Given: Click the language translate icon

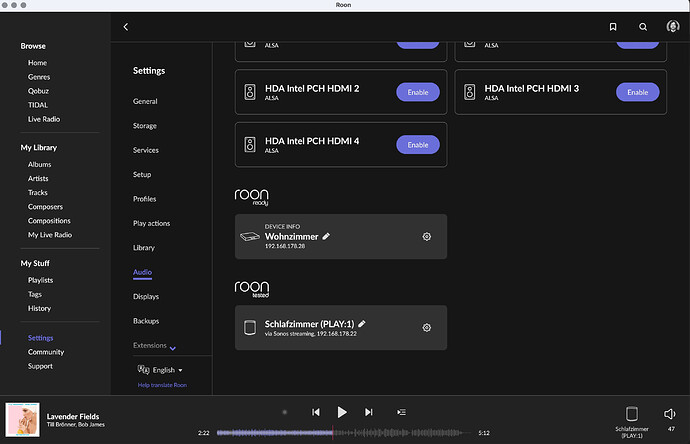Looking at the screenshot, I should tap(143, 370).
